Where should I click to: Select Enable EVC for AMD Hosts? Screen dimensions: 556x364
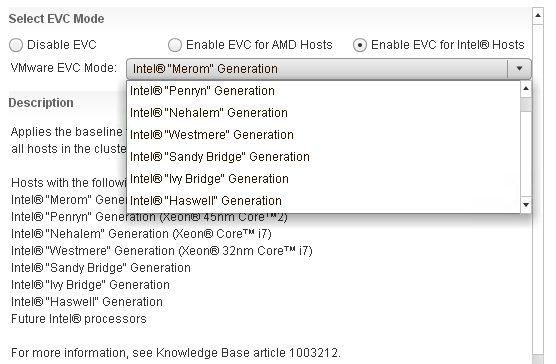(175, 45)
